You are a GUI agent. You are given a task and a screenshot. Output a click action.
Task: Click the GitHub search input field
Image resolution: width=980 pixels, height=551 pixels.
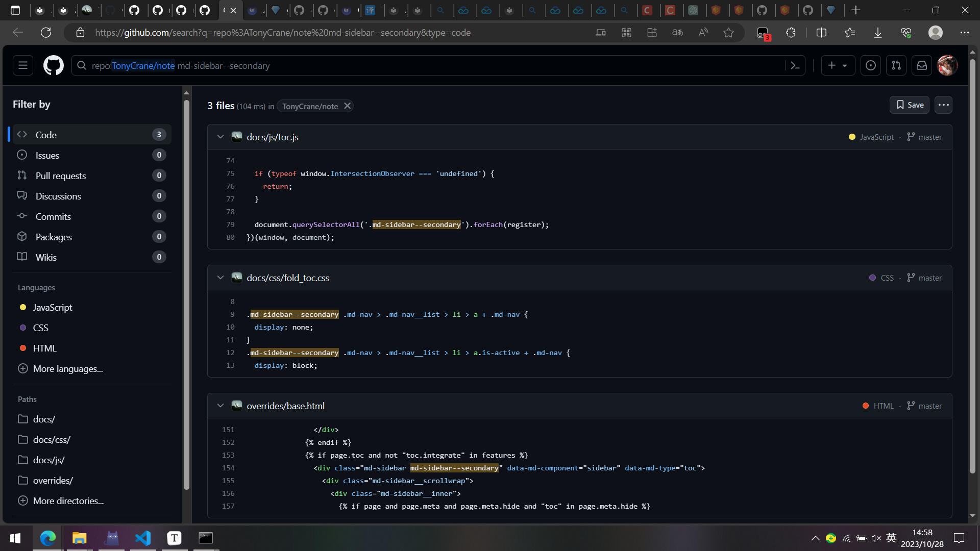coord(434,65)
